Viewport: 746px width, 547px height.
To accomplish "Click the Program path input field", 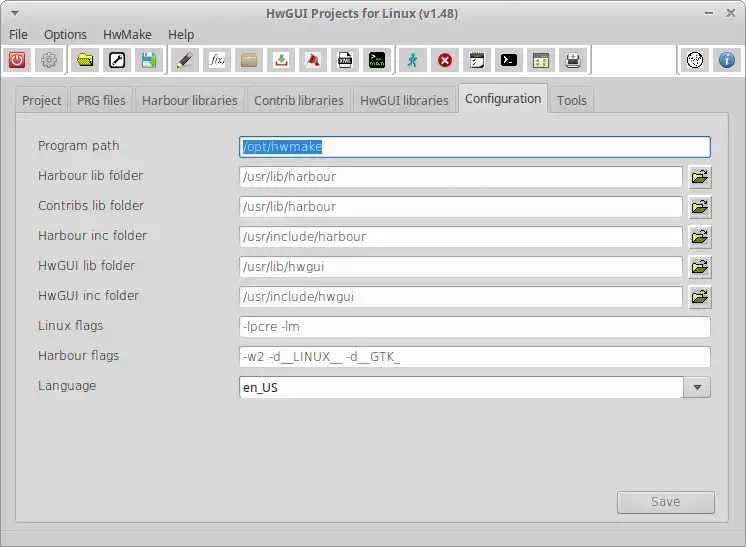I will (x=475, y=147).
